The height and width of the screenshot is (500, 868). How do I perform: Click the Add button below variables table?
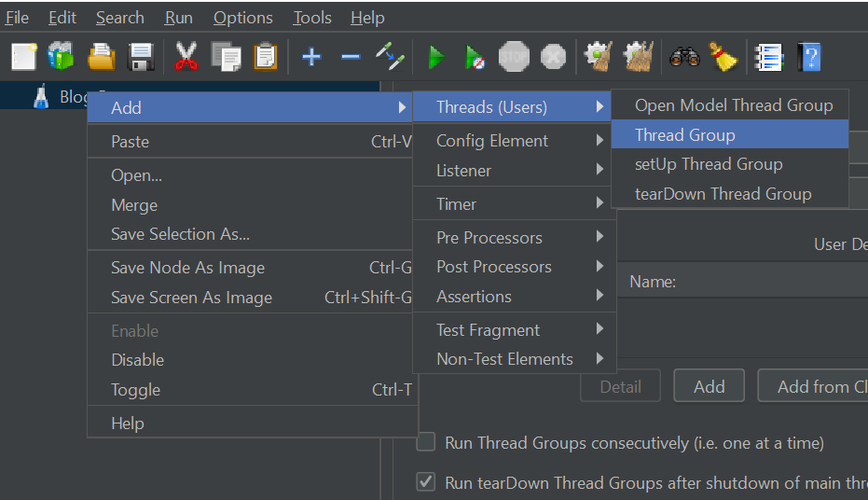pyautogui.click(x=710, y=386)
